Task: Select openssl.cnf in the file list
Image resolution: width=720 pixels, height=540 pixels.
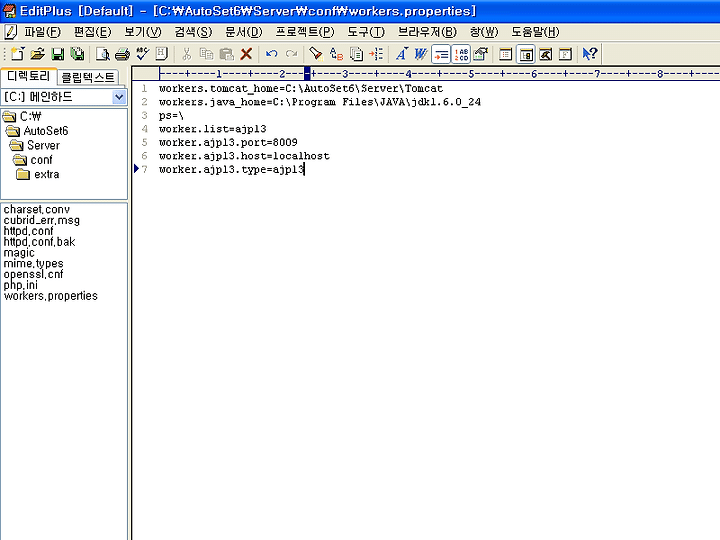Action: (x=34, y=275)
